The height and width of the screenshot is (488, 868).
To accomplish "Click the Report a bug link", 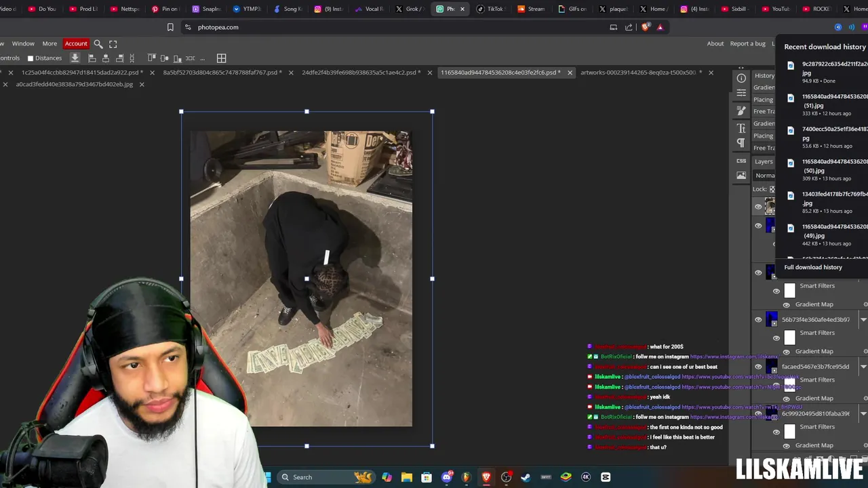I will click(x=747, y=43).
